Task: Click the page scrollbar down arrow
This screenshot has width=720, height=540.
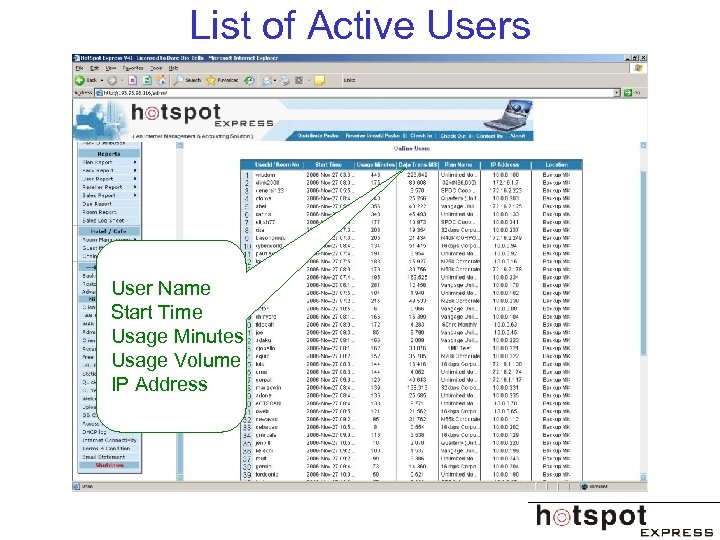Action: 643,478
